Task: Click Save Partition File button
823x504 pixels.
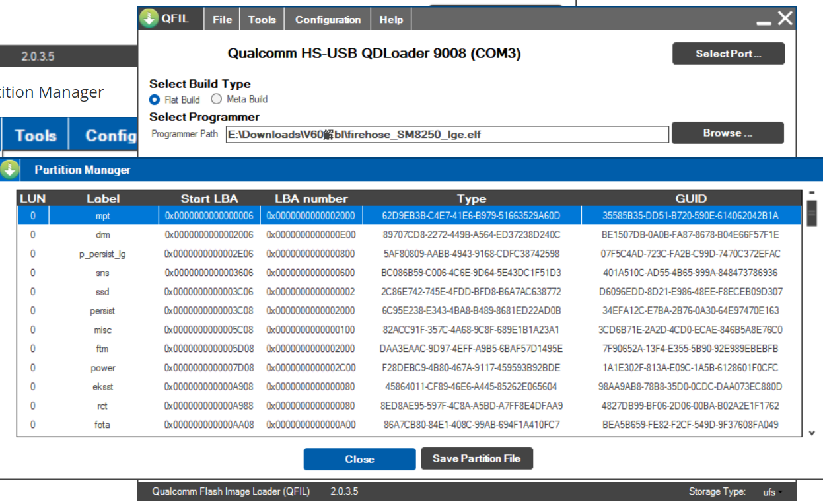Action: (x=476, y=458)
